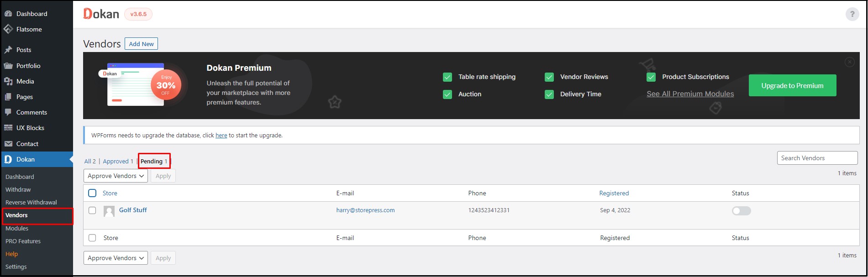Open the Withdraw submenu item
Viewport: 868px width, 277px height.
pos(18,189)
